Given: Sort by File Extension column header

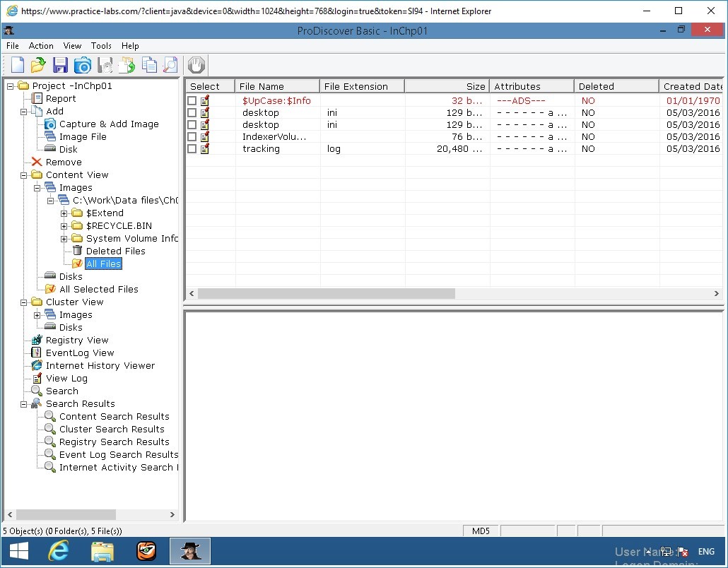Looking at the screenshot, I should 362,86.
